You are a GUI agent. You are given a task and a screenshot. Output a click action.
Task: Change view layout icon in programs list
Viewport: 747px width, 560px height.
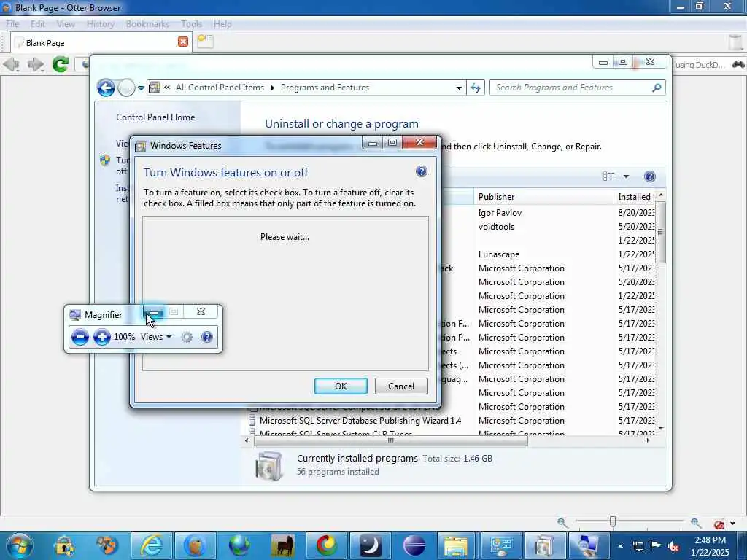click(609, 176)
